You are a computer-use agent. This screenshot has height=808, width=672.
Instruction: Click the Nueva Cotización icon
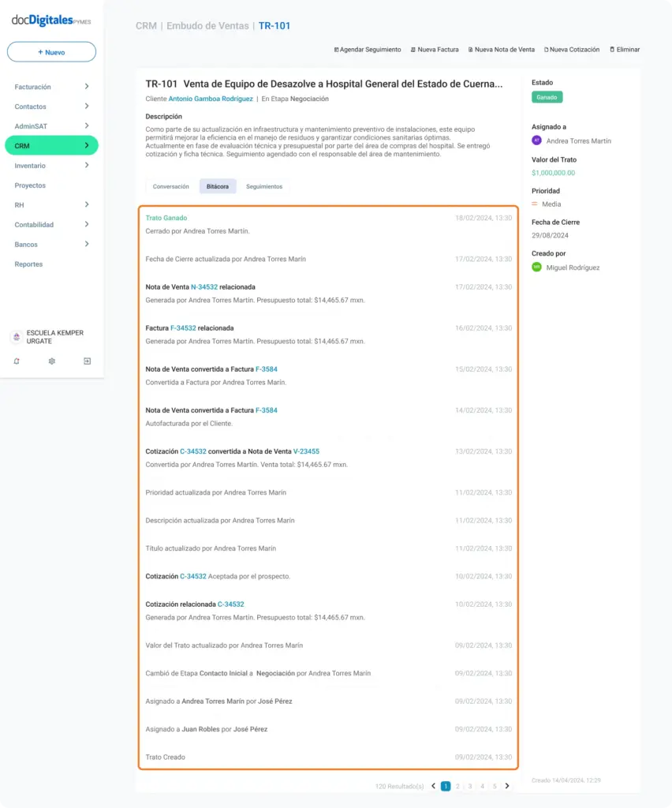[x=547, y=50]
